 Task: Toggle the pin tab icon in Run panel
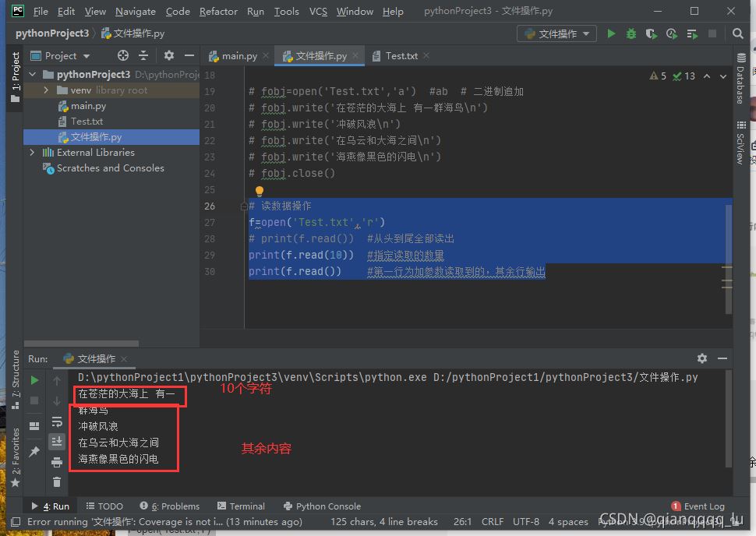(34, 452)
